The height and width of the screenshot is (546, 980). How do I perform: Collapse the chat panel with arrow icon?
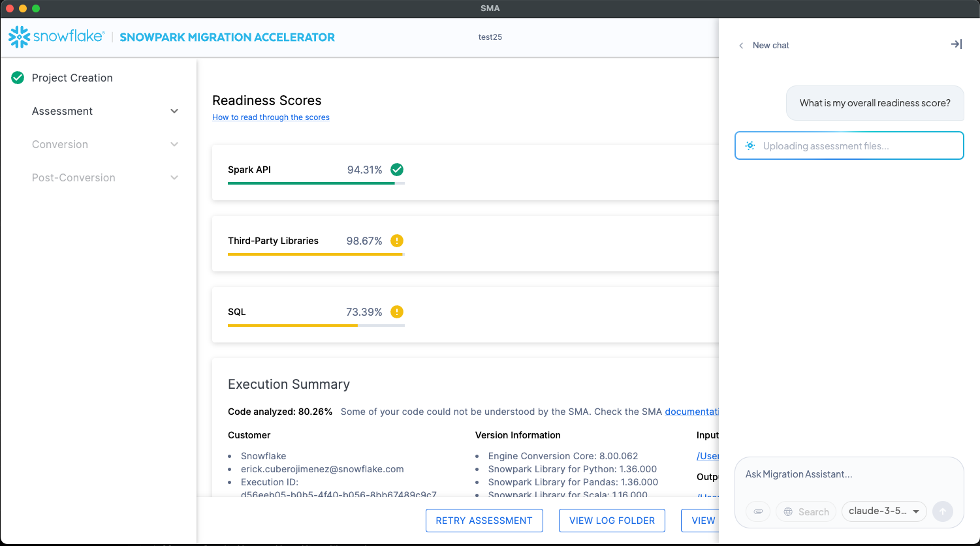coord(956,44)
